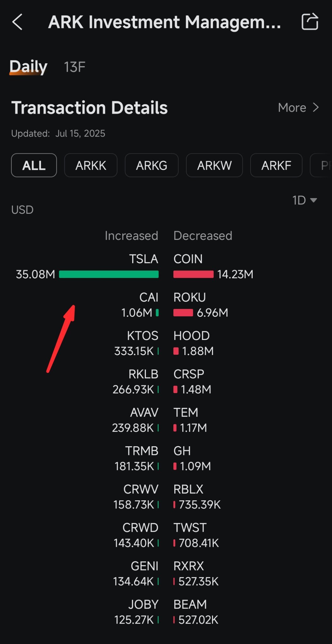Image resolution: width=332 pixels, height=644 pixels.
Task: Choose the ARKF filter chip
Action: click(x=276, y=165)
